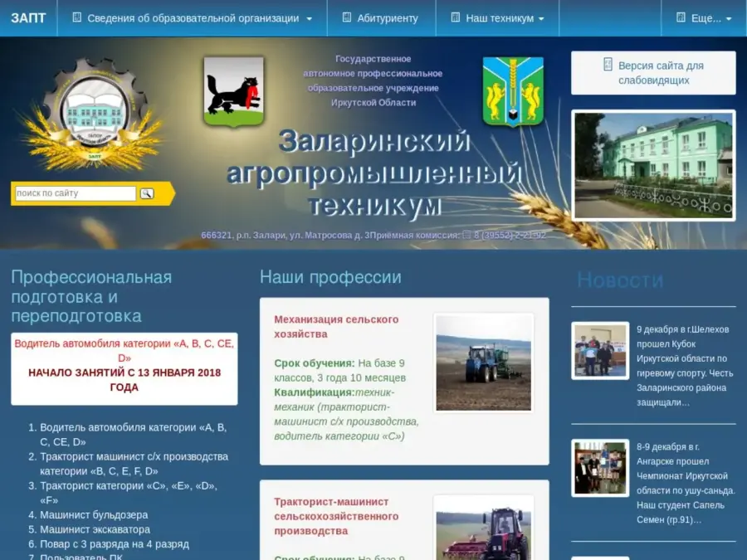Screen dimensions: 747x560
Task: Open the Версия сайта для слабовидящих button
Action: [x=653, y=73]
